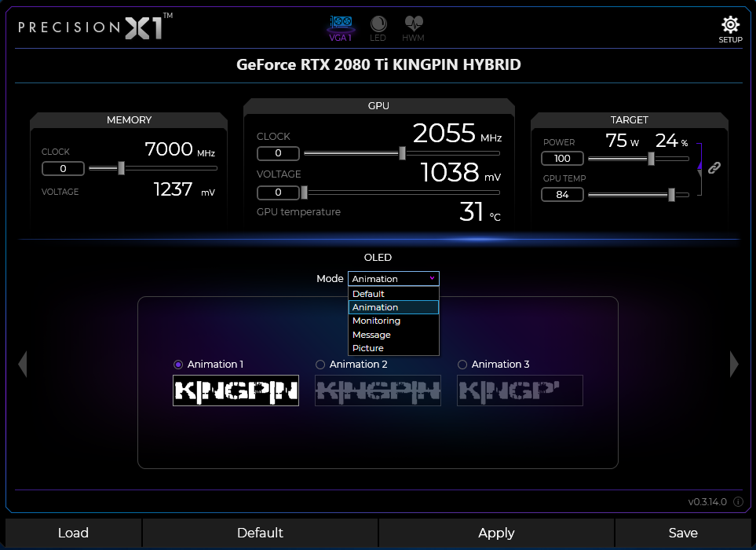Open the VGA 1 graphics card icon
The image size is (756, 550).
pos(341,28)
